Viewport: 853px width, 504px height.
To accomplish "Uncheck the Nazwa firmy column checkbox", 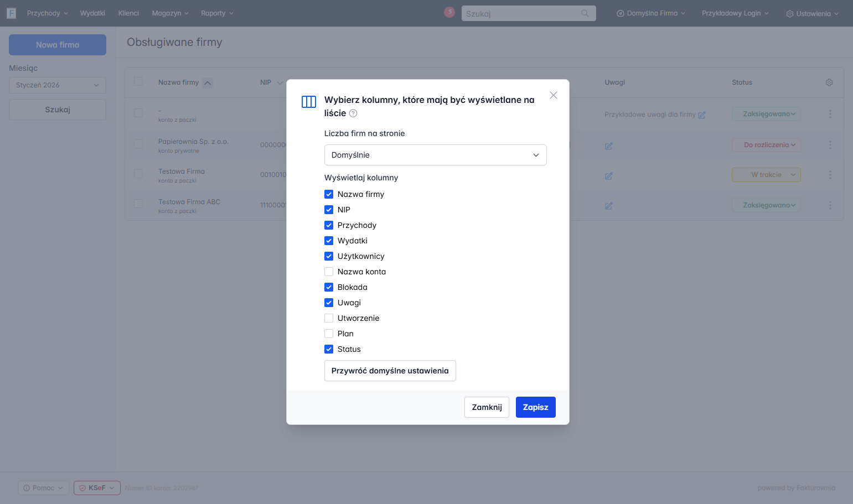I will click(x=329, y=194).
